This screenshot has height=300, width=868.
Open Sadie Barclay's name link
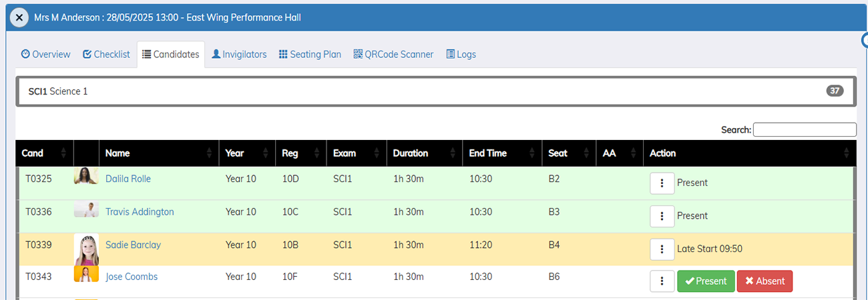133,245
